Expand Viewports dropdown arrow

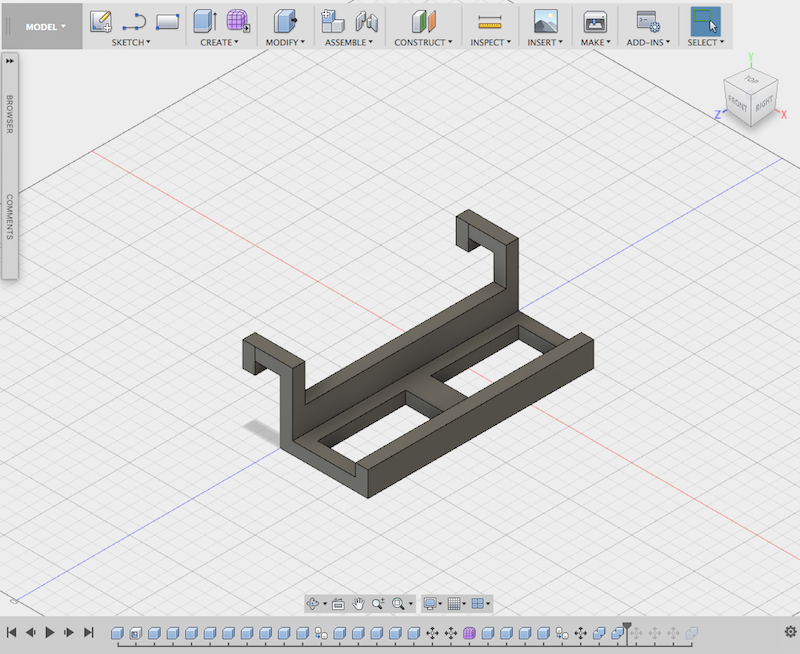[488, 604]
